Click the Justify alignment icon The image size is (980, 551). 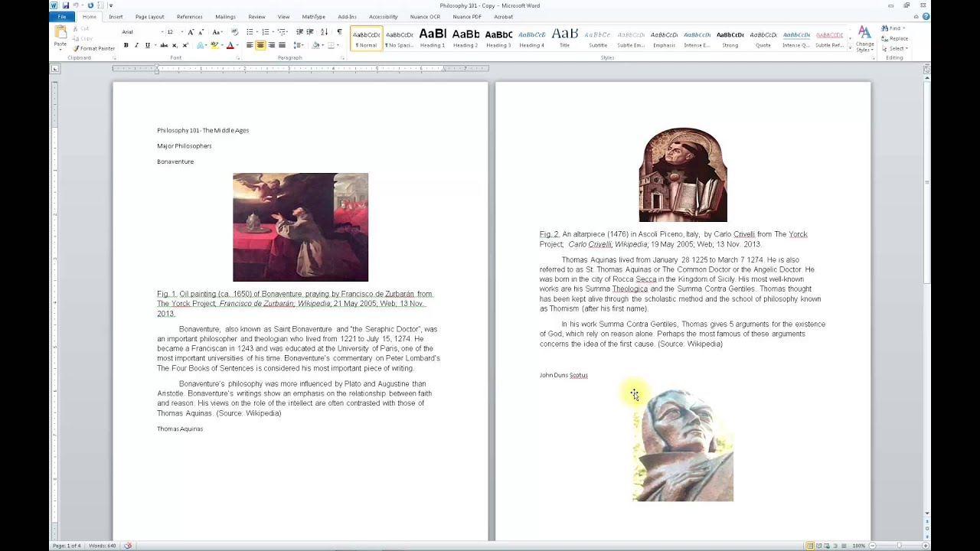point(282,45)
